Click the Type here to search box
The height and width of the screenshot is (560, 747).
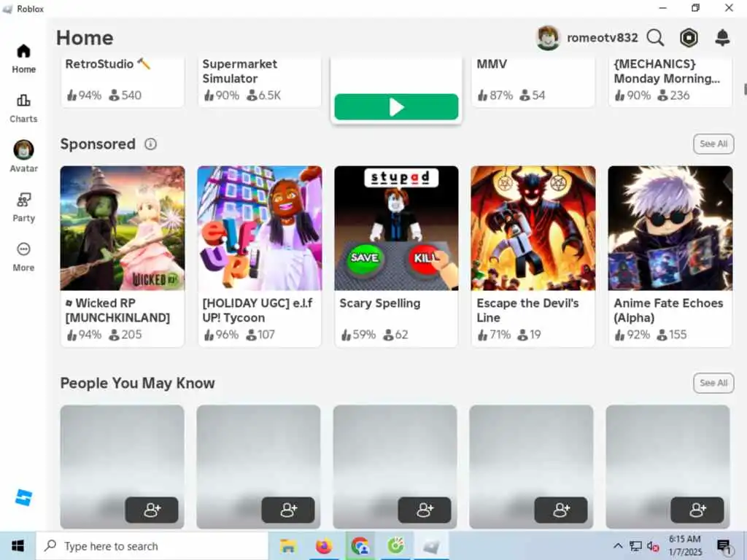tap(152, 545)
